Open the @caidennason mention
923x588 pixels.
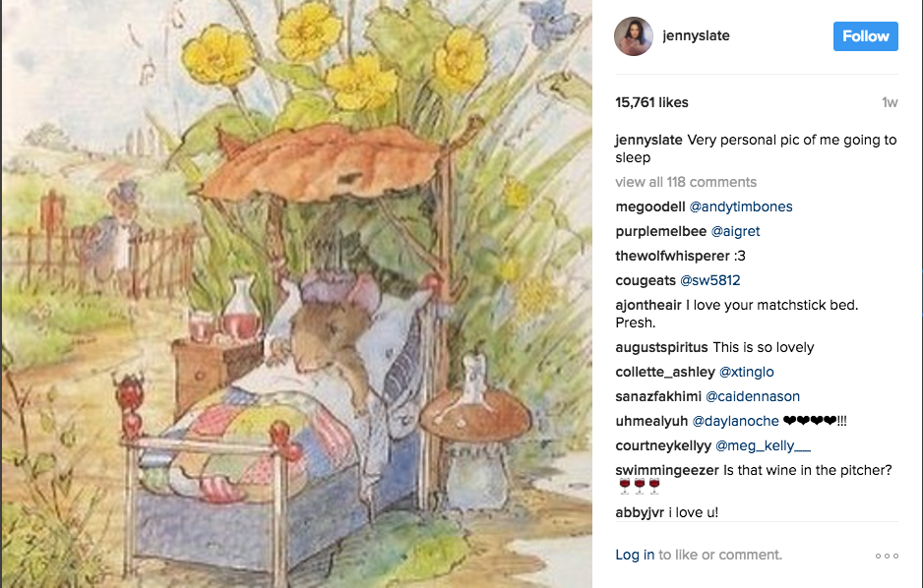753,397
